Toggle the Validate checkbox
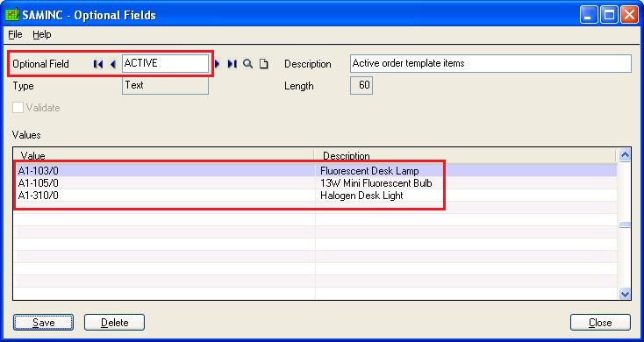This screenshot has height=342, width=644. [18, 108]
